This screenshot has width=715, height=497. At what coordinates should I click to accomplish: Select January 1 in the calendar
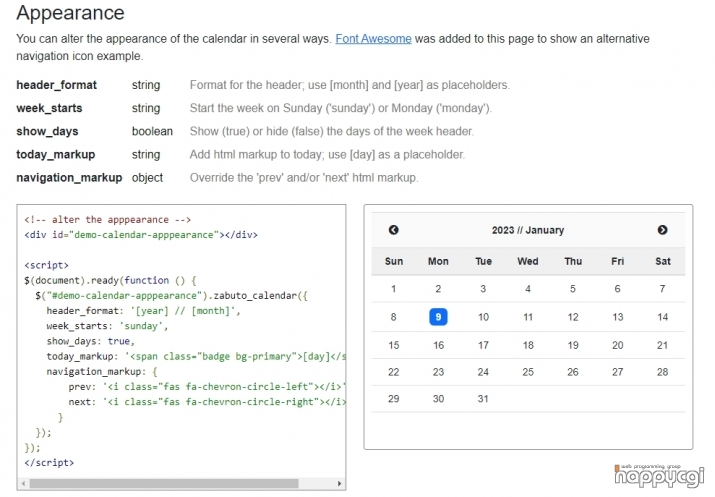(x=394, y=289)
